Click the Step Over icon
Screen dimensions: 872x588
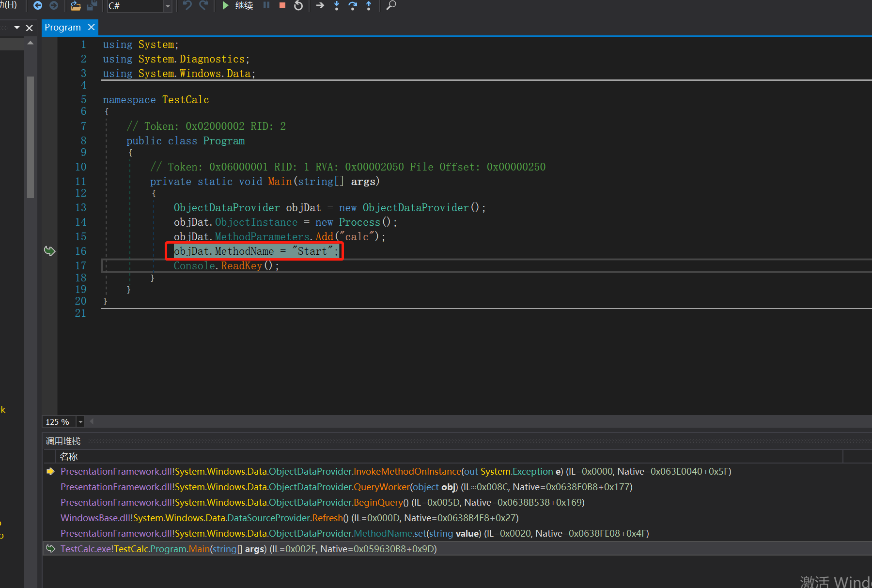353,6
